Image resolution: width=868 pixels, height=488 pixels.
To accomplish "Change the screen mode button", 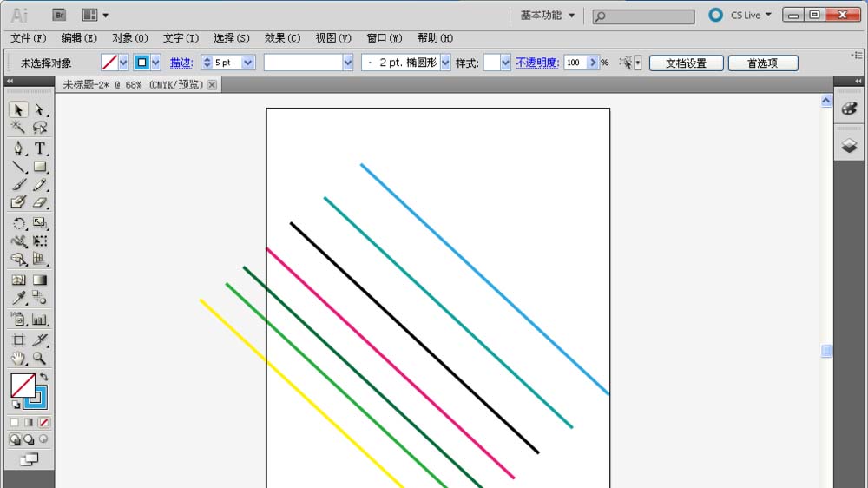I will 30,459.
